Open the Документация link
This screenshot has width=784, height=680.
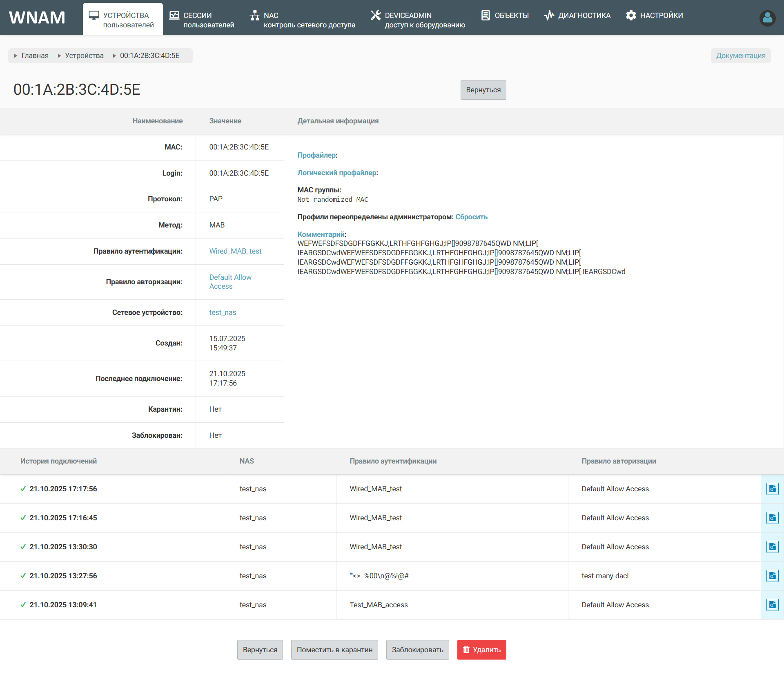click(x=740, y=56)
